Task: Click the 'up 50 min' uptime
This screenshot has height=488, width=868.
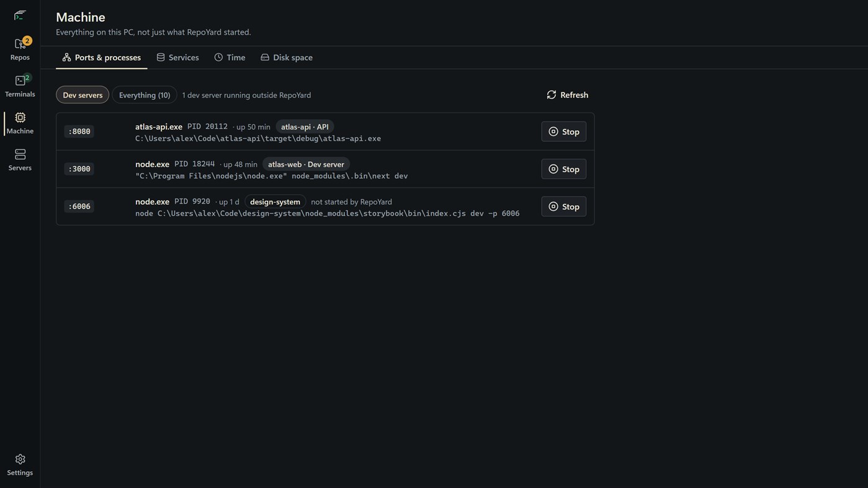Action: 253,127
